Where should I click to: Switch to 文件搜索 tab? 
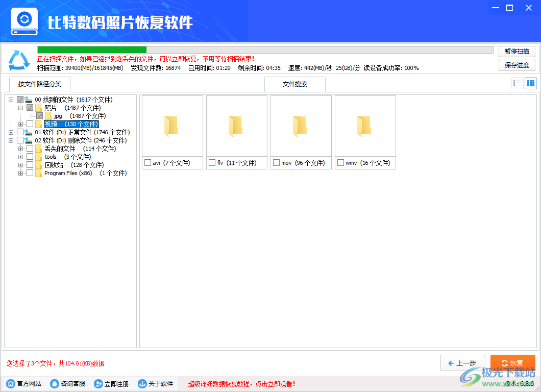tap(295, 84)
